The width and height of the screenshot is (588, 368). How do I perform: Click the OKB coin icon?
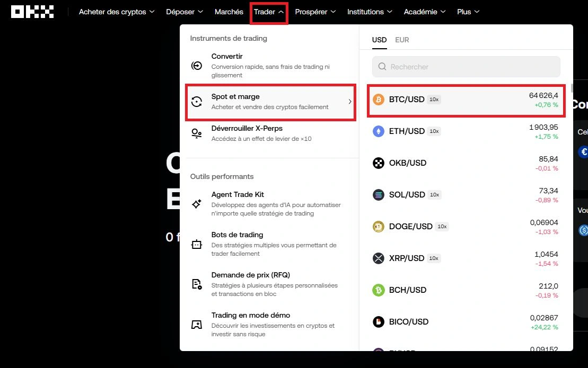(x=379, y=163)
